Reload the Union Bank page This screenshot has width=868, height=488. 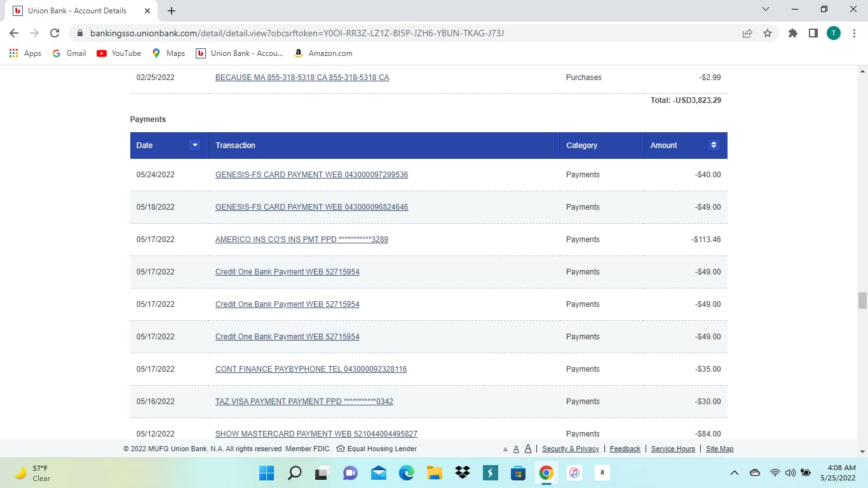tap(55, 33)
